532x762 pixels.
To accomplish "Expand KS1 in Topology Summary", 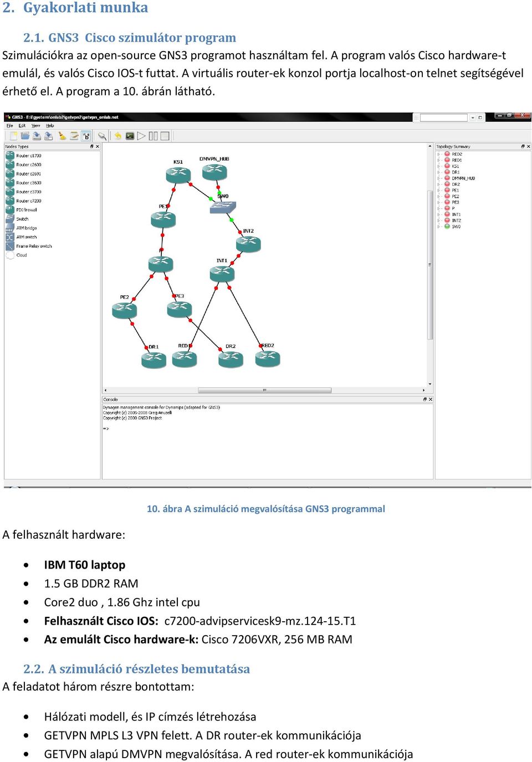I will tap(439, 166).
